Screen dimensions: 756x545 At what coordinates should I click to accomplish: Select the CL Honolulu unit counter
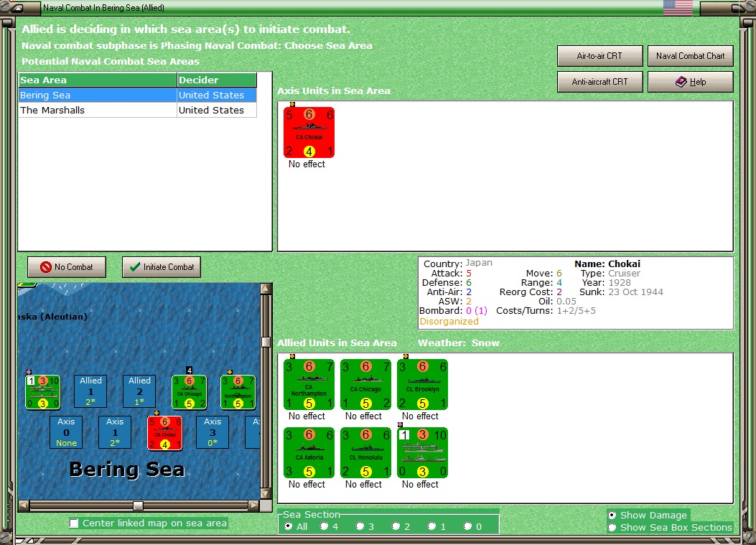click(366, 452)
